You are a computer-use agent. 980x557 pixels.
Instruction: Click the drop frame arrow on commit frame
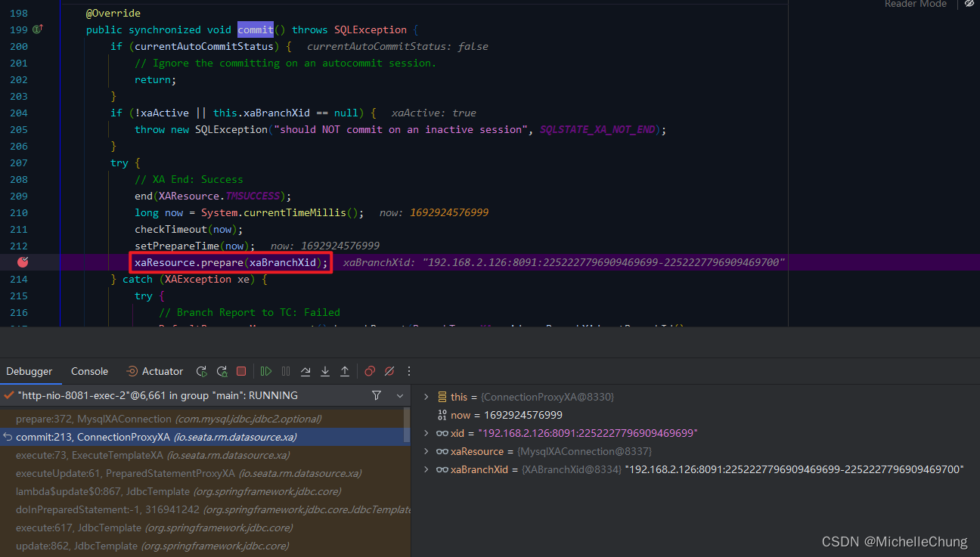(8, 437)
